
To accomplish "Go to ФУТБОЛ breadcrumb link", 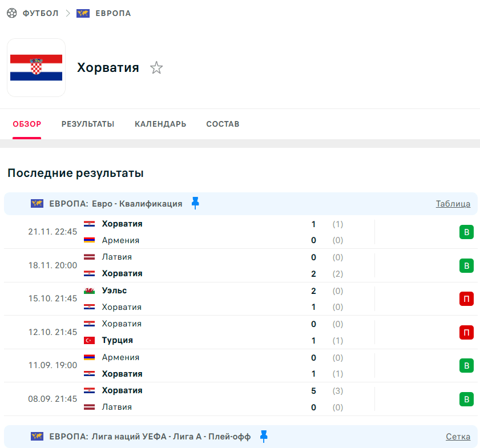I will 41,13.
